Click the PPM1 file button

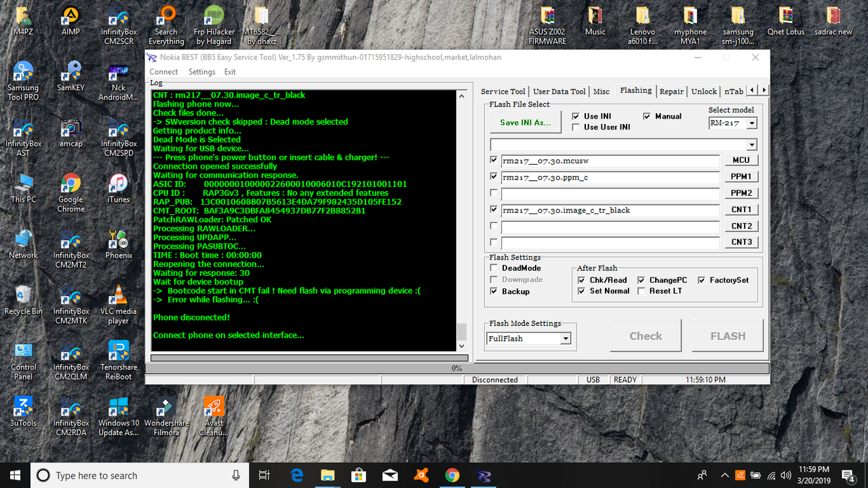[x=741, y=177]
